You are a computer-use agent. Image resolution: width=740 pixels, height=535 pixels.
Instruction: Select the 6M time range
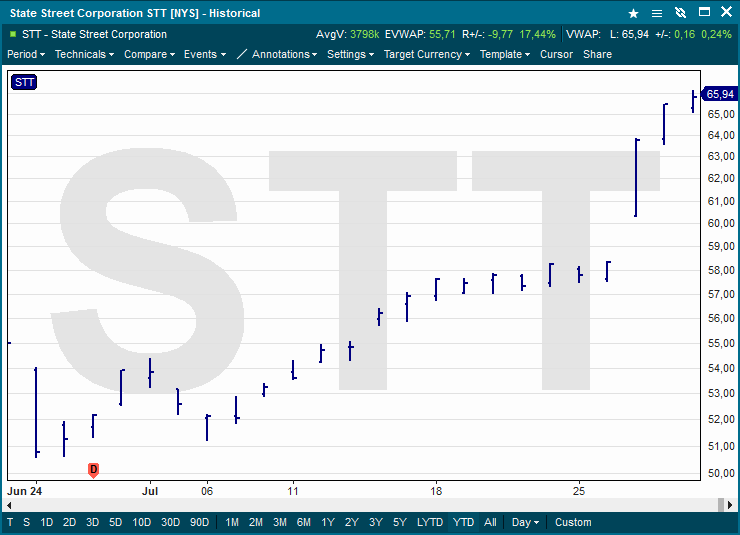(304, 522)
